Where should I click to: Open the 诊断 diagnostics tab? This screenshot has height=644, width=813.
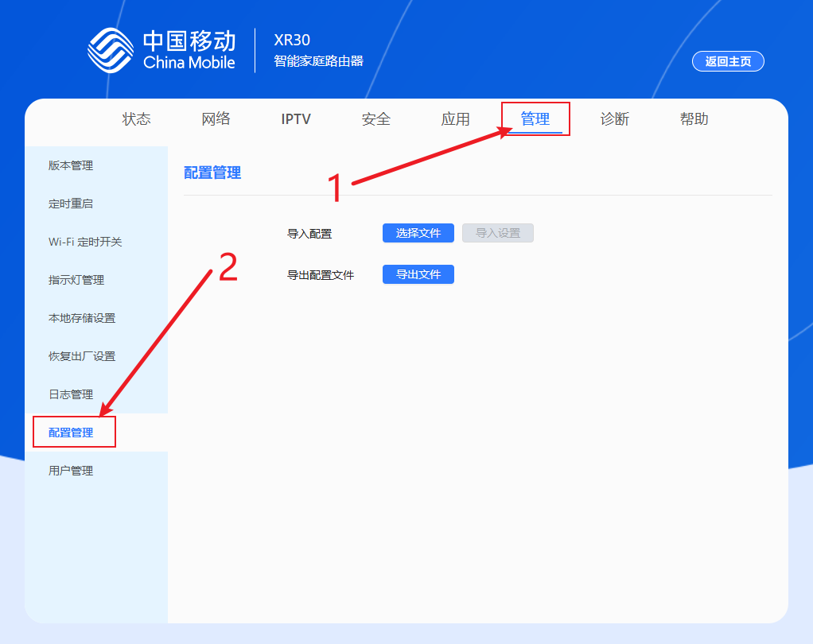[614, 118]
